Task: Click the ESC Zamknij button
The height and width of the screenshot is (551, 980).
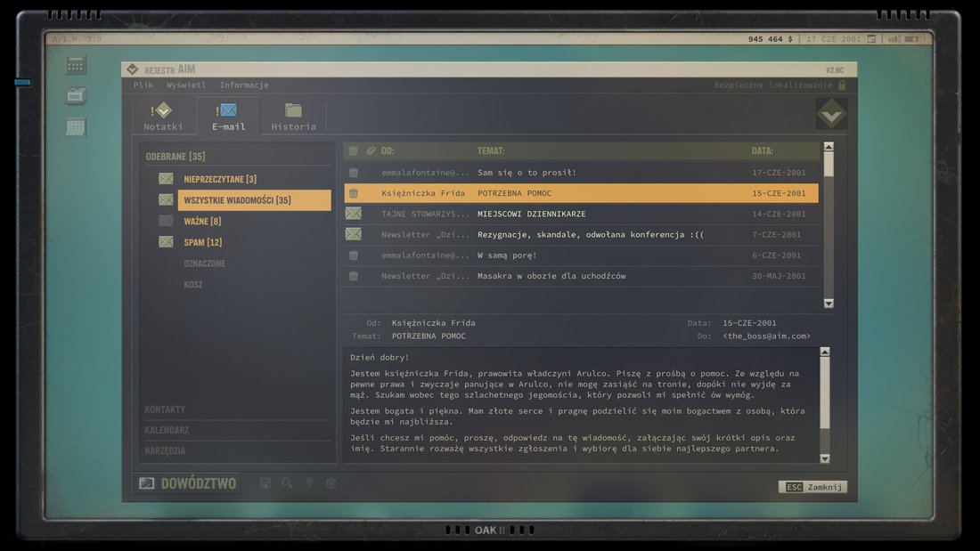Action: (x=813, y=487)
